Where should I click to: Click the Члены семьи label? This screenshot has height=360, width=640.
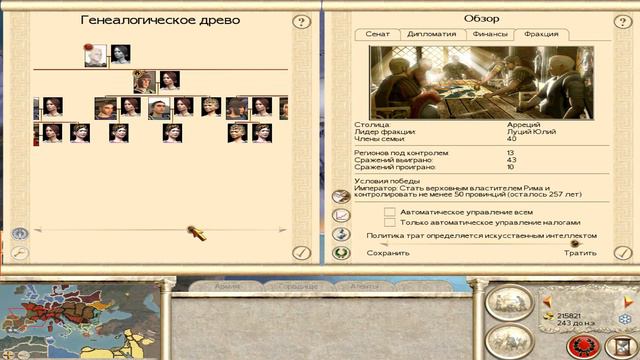click(379, 139)
